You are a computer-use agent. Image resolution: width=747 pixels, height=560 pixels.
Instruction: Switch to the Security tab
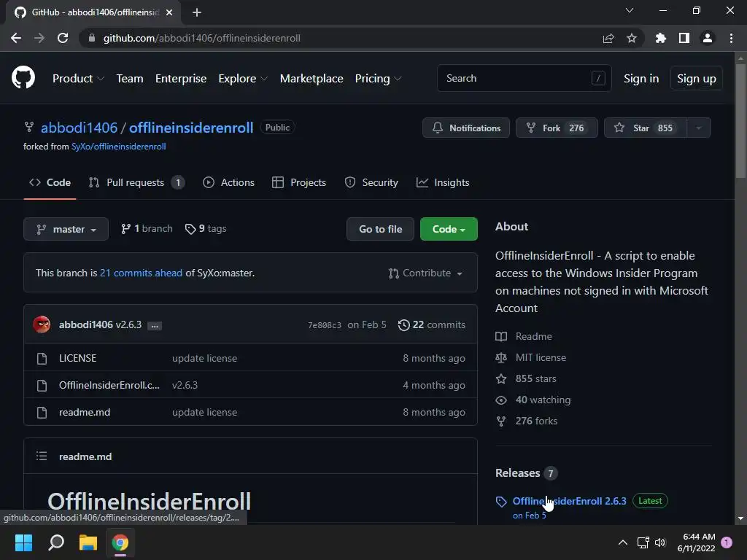371,182
